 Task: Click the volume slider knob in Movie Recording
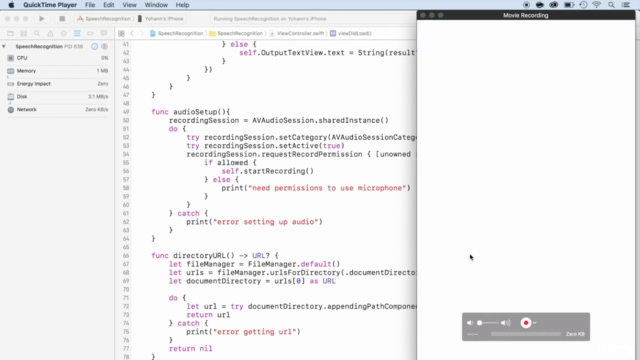pyautogui.click(x=480, y=323)
